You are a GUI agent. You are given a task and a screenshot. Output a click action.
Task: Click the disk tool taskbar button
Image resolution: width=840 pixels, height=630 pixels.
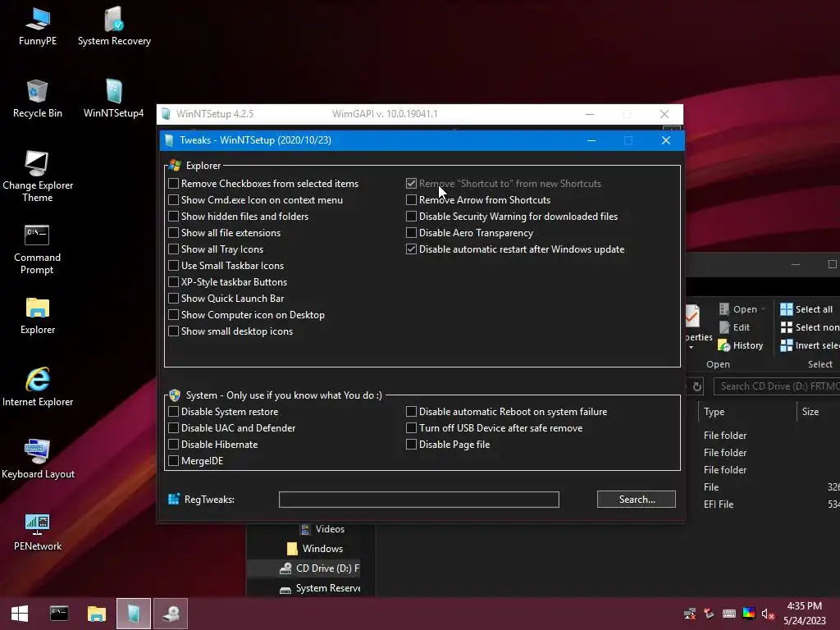(171, 614)
